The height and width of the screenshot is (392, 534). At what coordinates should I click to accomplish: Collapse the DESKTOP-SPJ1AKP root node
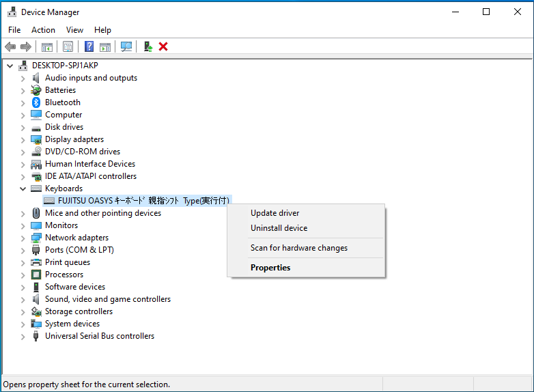(10, 66)
